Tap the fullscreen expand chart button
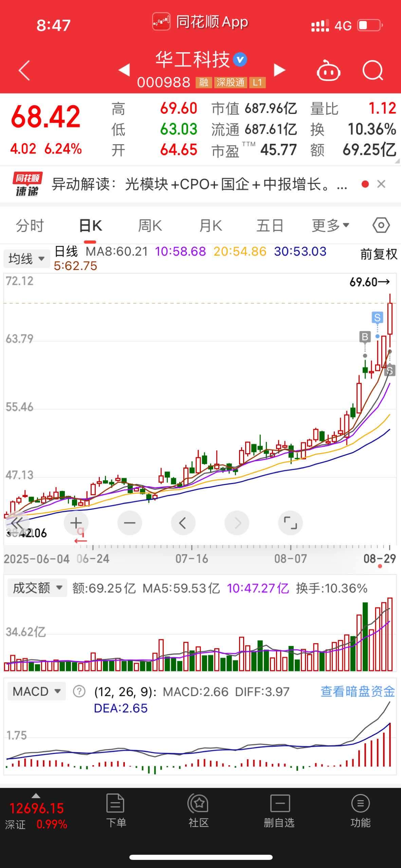 (x=290, y=523)
